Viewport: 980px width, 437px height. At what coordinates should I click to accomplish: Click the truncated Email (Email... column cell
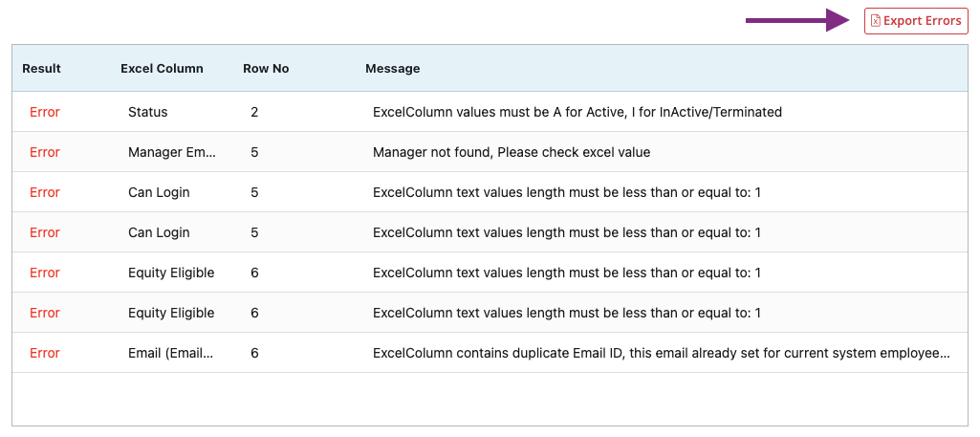point(170,353)
